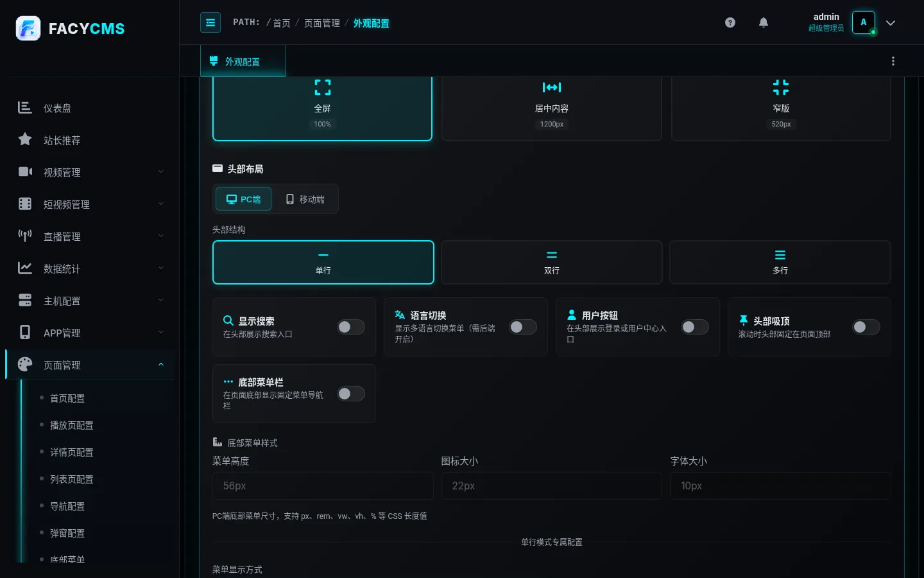
Task: Toggle the 头部吸顶 sticky header switch
Action: coord(866,327)
